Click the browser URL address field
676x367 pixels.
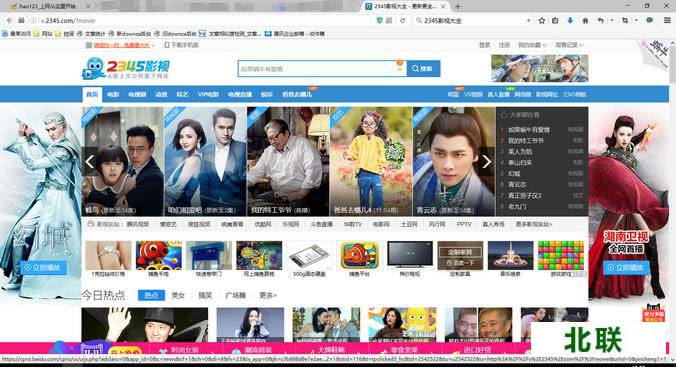207,20
